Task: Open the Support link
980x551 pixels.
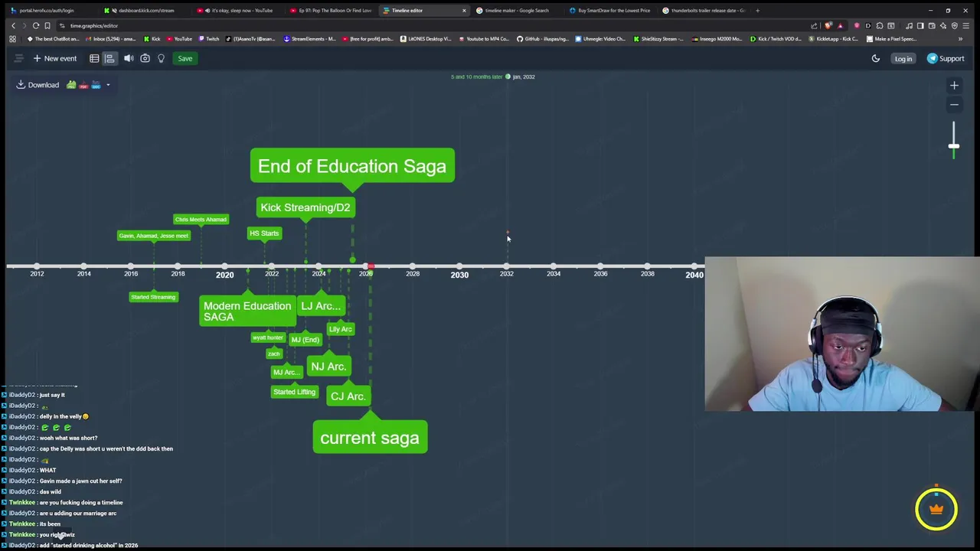Action: tap(946, 58)
